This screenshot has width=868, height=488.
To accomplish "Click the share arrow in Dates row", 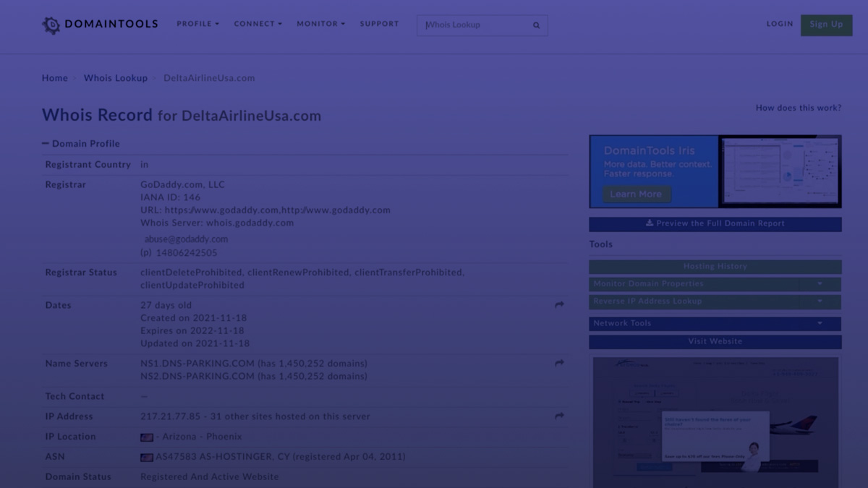I will tap(559, 306).
